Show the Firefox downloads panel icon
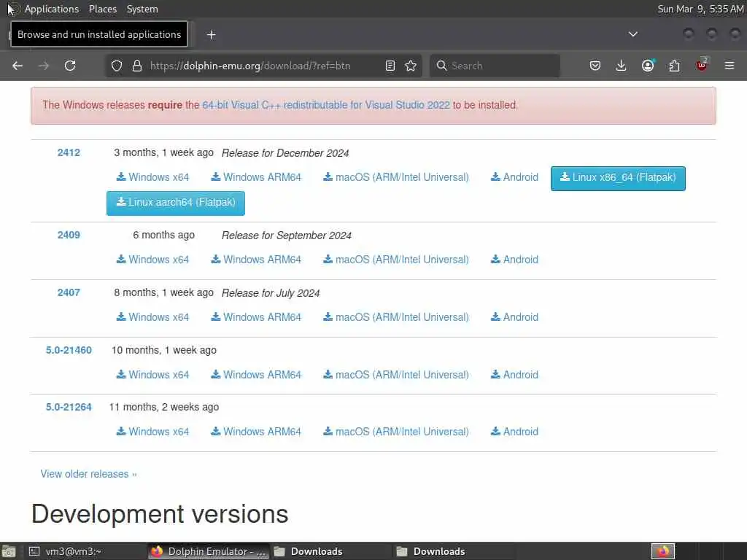 [622, 66]
